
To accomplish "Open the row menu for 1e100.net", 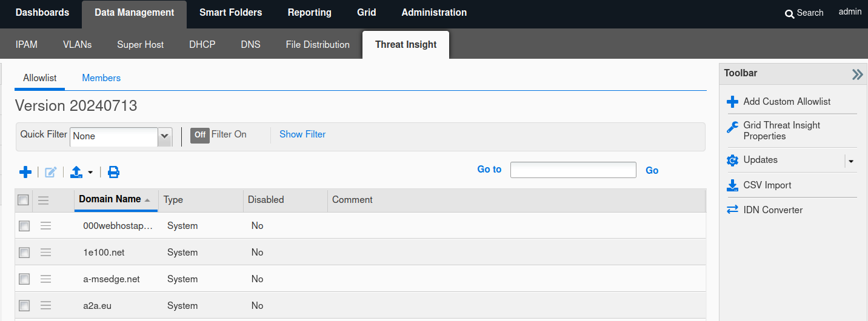I will tap(46, 253).
